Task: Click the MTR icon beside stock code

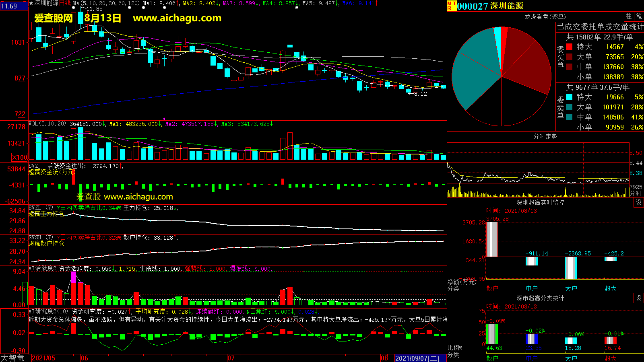Action: point(451,6)
